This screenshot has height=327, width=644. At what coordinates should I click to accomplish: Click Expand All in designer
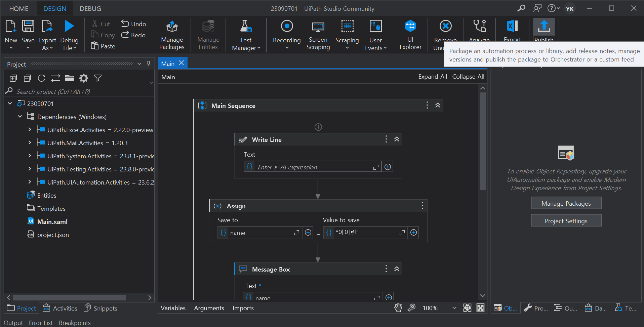coord(433,77)
